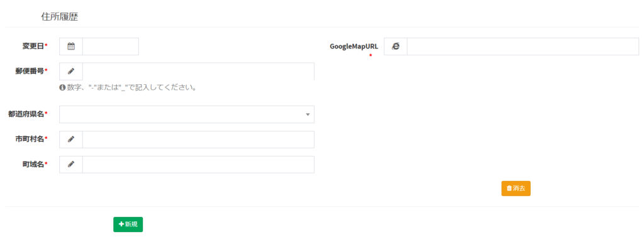Click the pencil icon for 町域名
Viewport: 644px width, 237px height.
(x=71, y=164)
